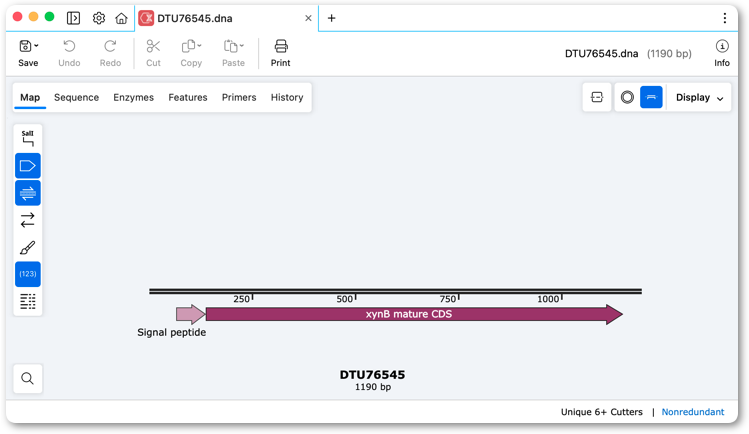The width and height of the screenshot is (749, 434).
Task: Open the three-dot overflow menu
Action: pos(725,18)
